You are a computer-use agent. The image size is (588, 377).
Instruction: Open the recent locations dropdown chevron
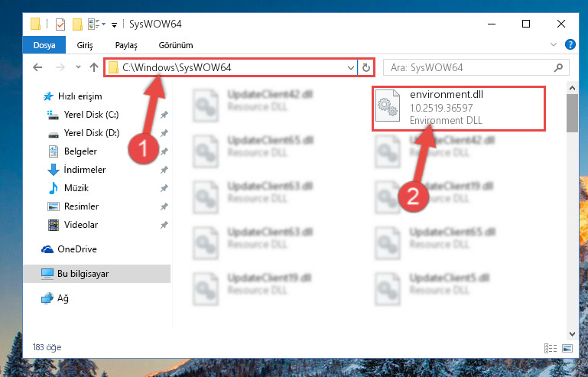(x=78, y=67)
